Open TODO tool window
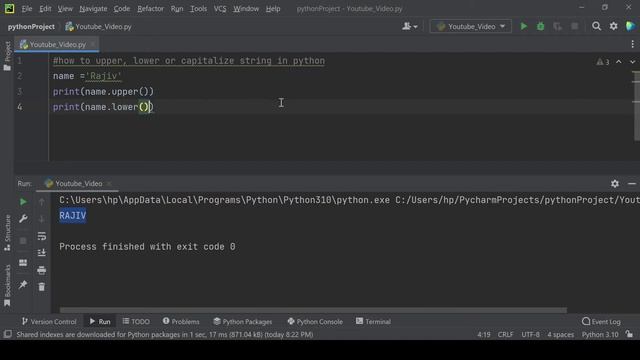 point(136,322)
